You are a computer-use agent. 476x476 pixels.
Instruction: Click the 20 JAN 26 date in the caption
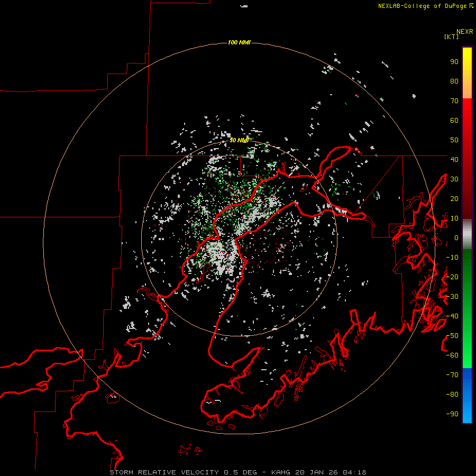click(x=316, y=472)
